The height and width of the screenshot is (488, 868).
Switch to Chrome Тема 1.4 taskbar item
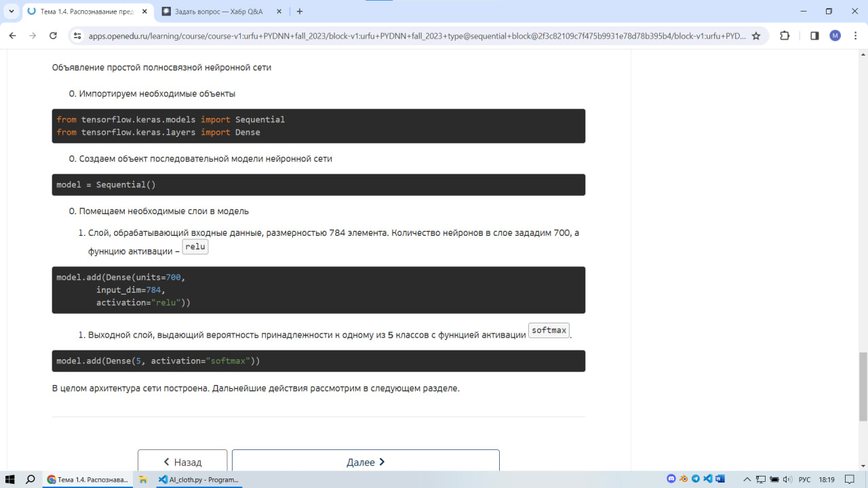86,479
